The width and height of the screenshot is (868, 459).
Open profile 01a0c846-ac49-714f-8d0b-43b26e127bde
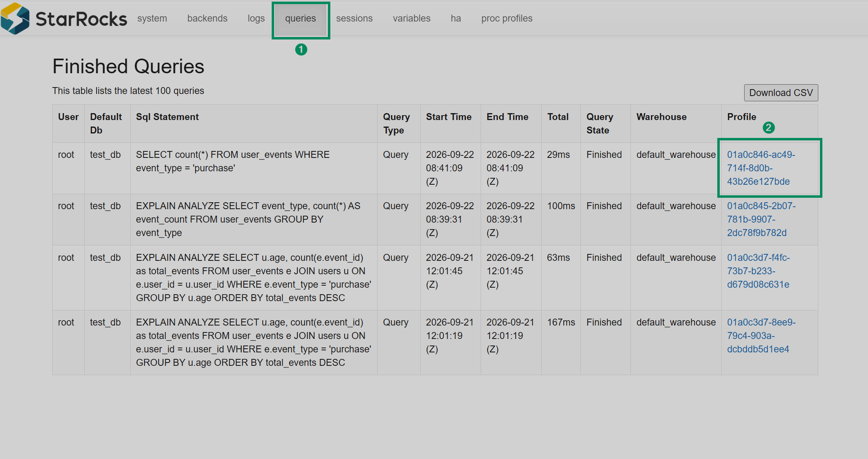[761, 168]
